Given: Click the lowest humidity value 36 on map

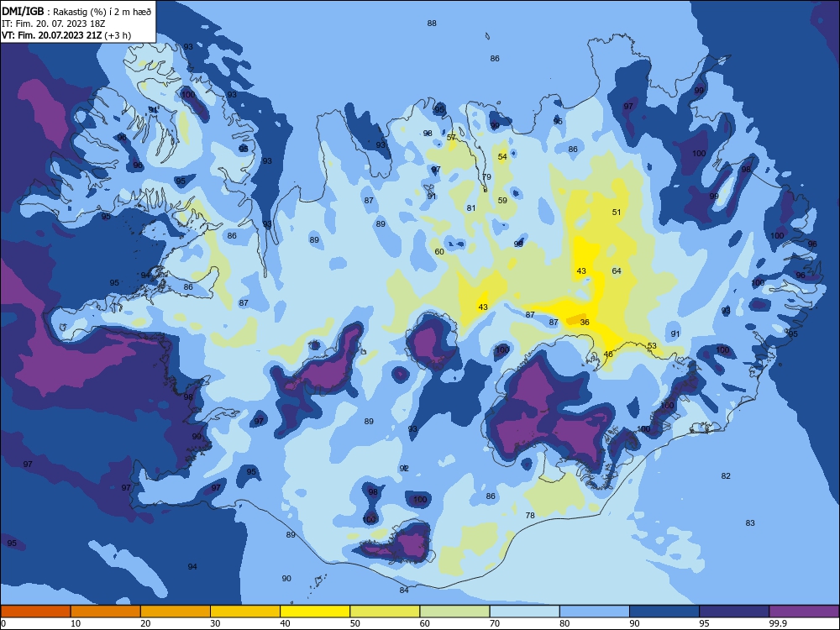Looking at the screenshot, I should pos(585,322).
